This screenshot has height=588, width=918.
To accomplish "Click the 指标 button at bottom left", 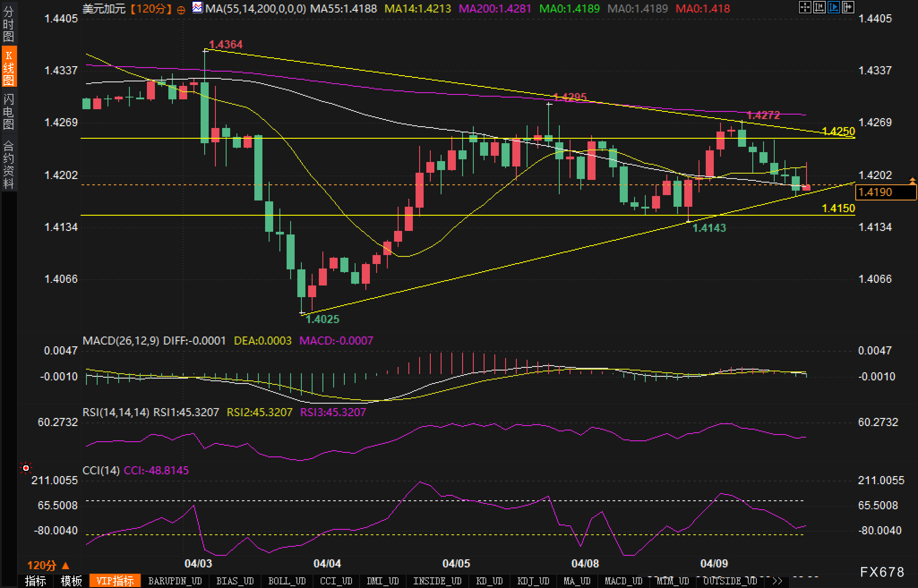I will coord(35,581).
